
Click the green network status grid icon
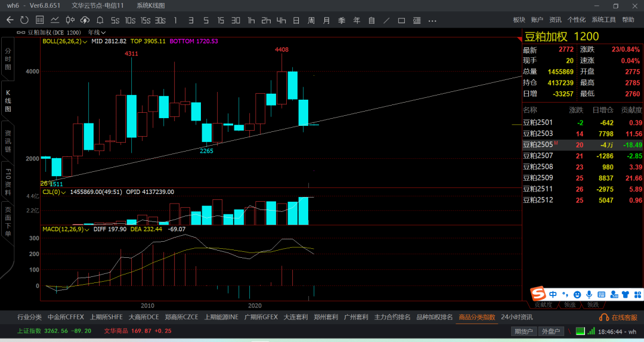pos(580,331)
